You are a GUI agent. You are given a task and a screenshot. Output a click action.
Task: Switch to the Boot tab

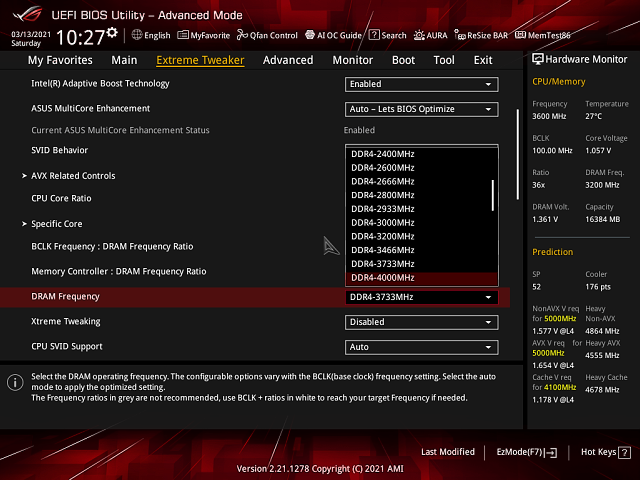[403, 60]
